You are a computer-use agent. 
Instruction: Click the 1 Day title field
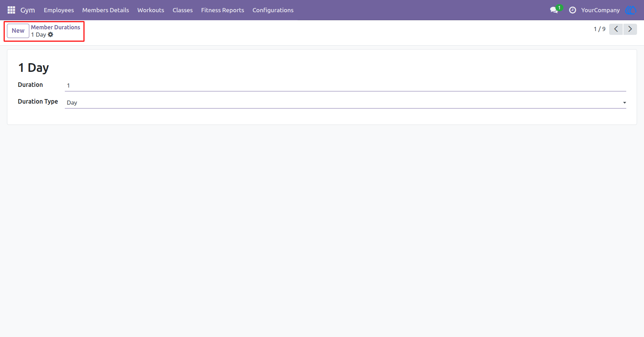click(x=33, y=68)
